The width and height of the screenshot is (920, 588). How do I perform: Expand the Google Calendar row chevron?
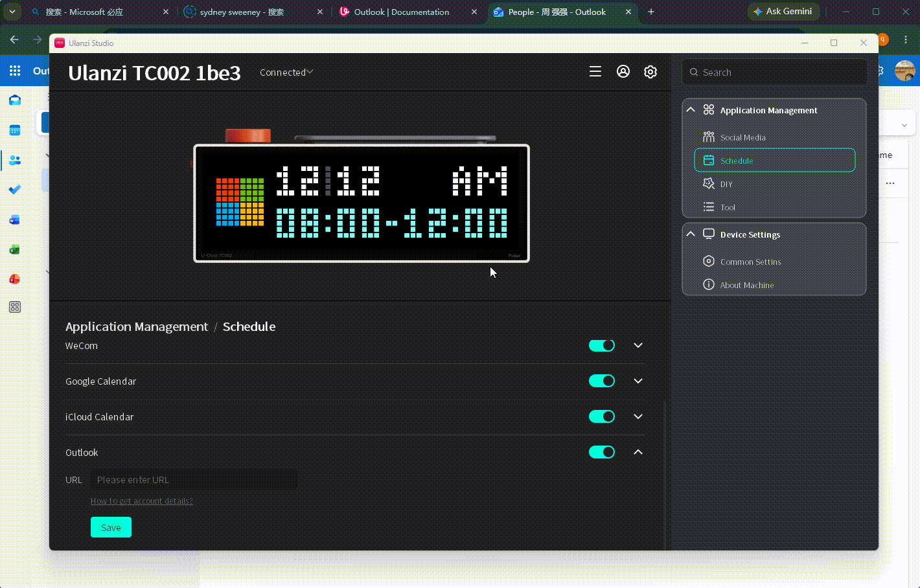[638, 381]
